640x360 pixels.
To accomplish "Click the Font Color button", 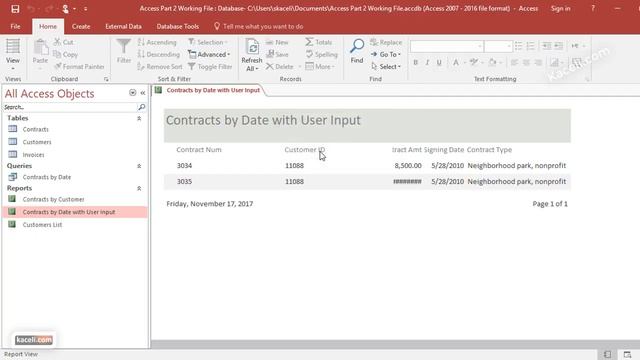I will (456, 62).
